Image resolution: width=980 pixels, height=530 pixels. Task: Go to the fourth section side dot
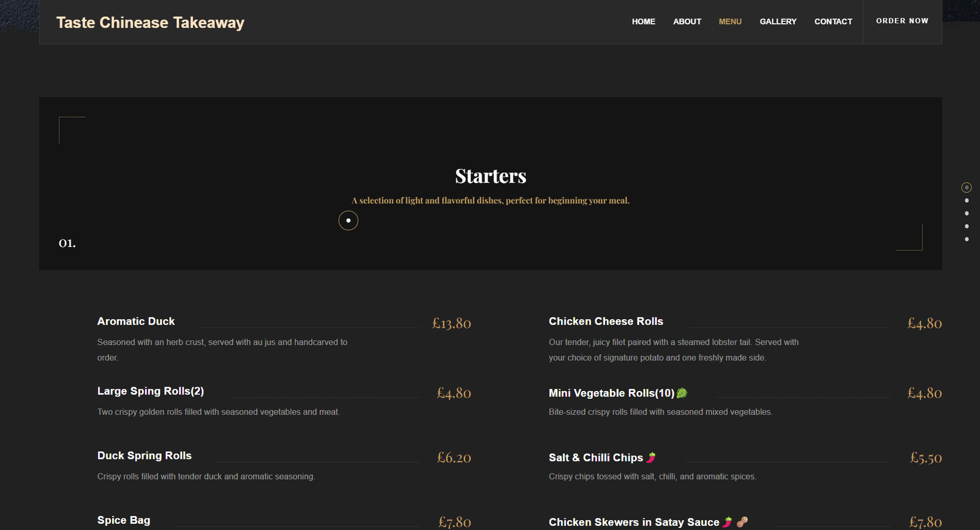pyautogui.click(x=967, y=226)
